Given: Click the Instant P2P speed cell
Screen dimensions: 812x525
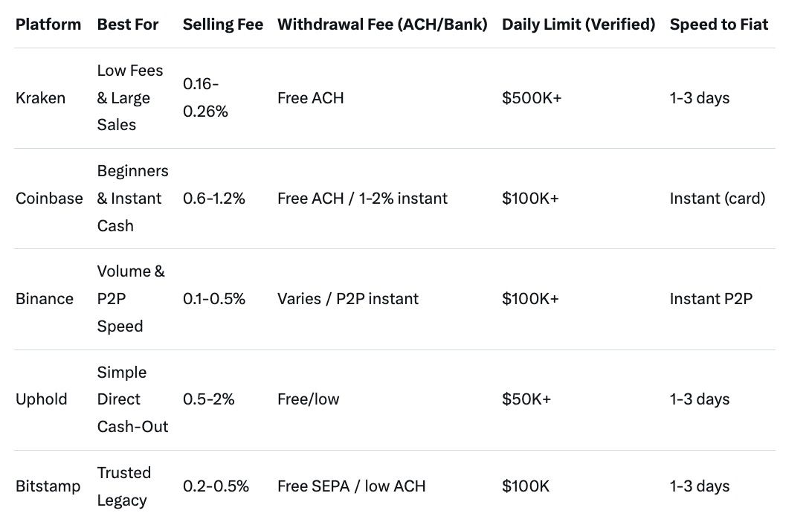Looking at the screenshot, I should point(712,299).
